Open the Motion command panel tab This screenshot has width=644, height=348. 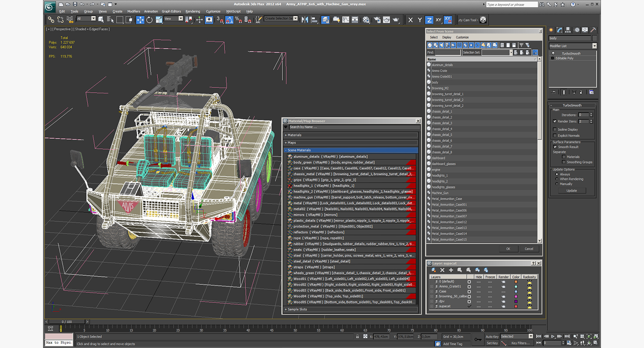pos(577,30)
